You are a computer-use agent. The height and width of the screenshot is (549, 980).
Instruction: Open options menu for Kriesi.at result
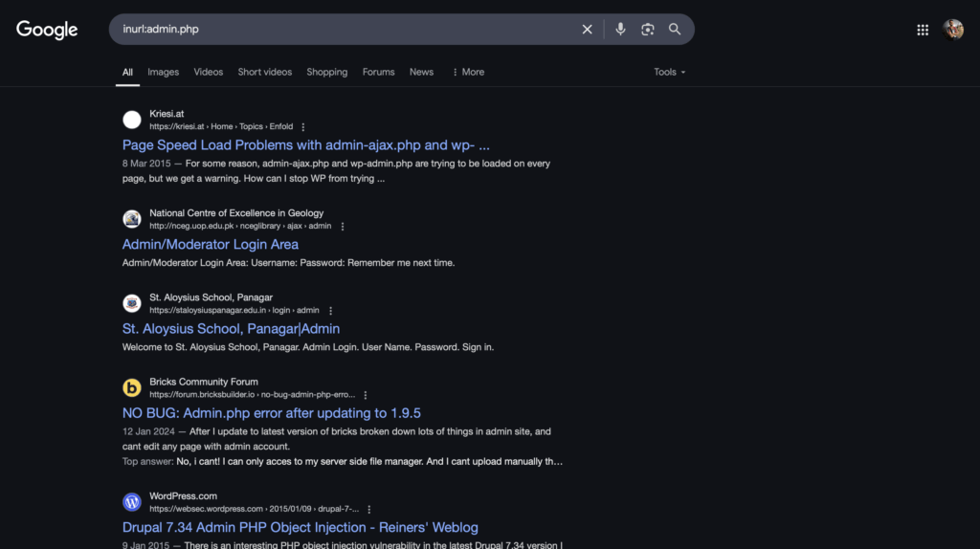coord(303,127)
